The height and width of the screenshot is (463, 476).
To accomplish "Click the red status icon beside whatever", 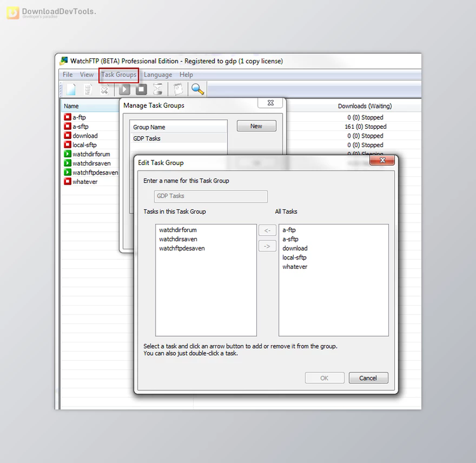I will click(67, 181).
